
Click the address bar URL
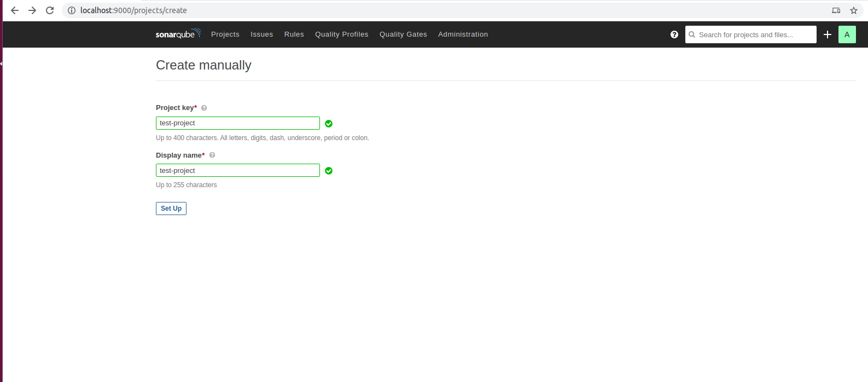coord(133,10)
